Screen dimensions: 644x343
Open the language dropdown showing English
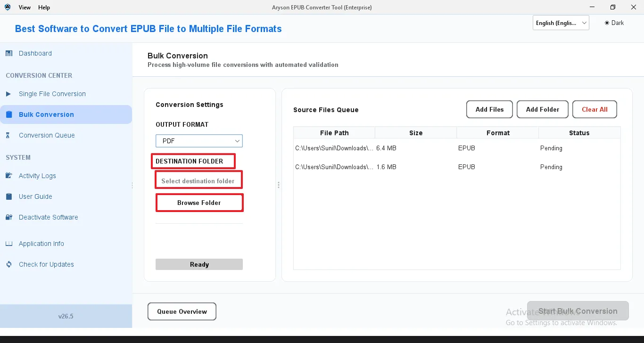[x=561, y=23]
